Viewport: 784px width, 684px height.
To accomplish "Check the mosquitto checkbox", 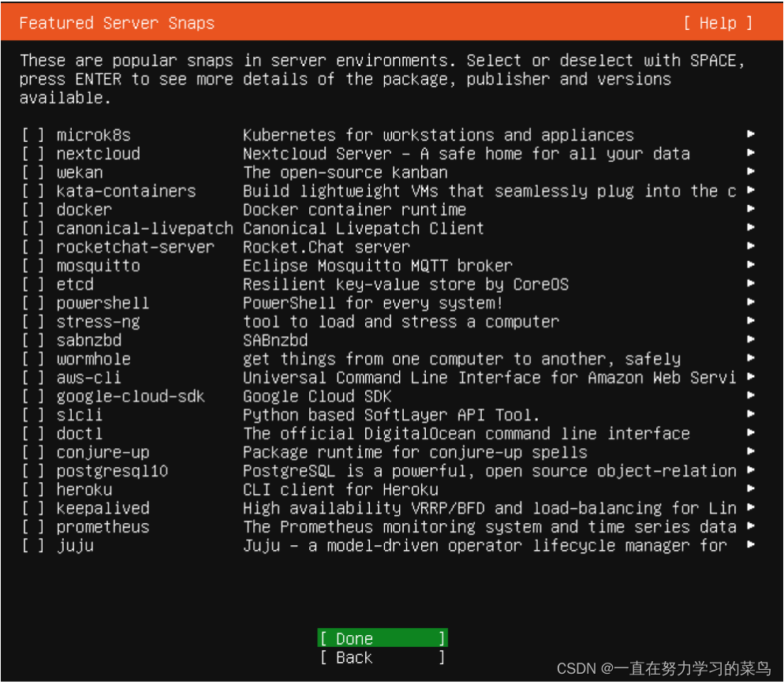I will pyautogui.click(x=33, y=266).
